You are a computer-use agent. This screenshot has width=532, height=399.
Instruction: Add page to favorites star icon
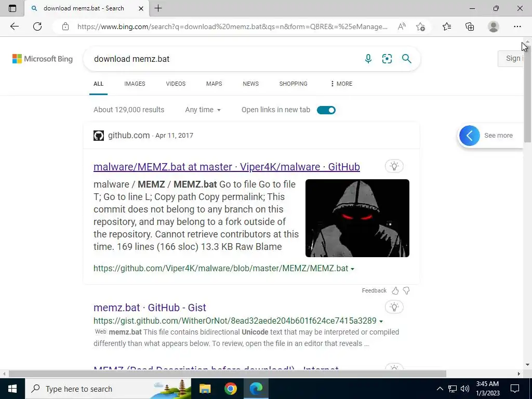pyautogui.click(x=420, y=26)
